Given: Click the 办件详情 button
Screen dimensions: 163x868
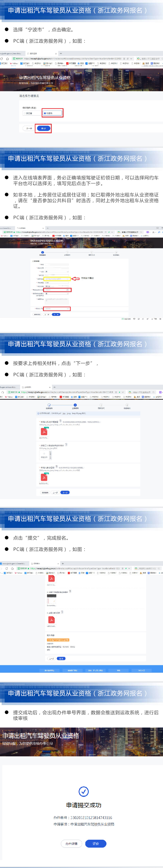Looking at the screenshot, I should [71, 844].
